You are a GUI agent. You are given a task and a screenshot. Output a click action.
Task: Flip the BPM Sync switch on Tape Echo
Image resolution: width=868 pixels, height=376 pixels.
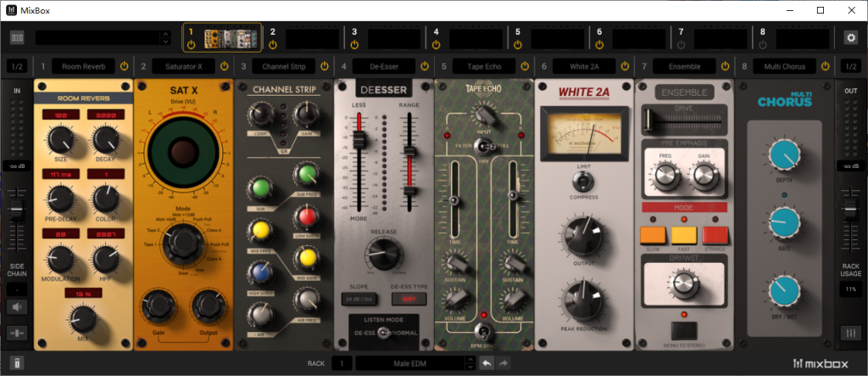[x=483, y=330]
